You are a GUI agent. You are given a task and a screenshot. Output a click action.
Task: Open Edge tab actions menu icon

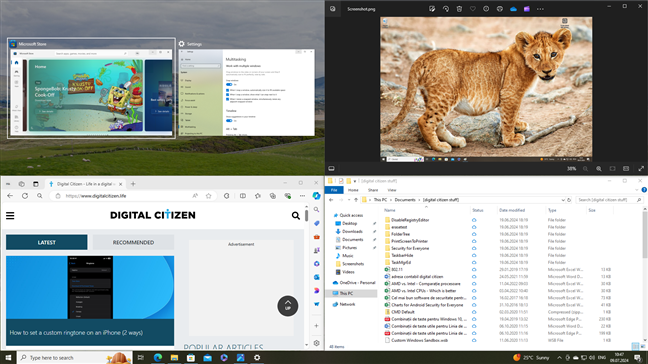pos(36,184)
